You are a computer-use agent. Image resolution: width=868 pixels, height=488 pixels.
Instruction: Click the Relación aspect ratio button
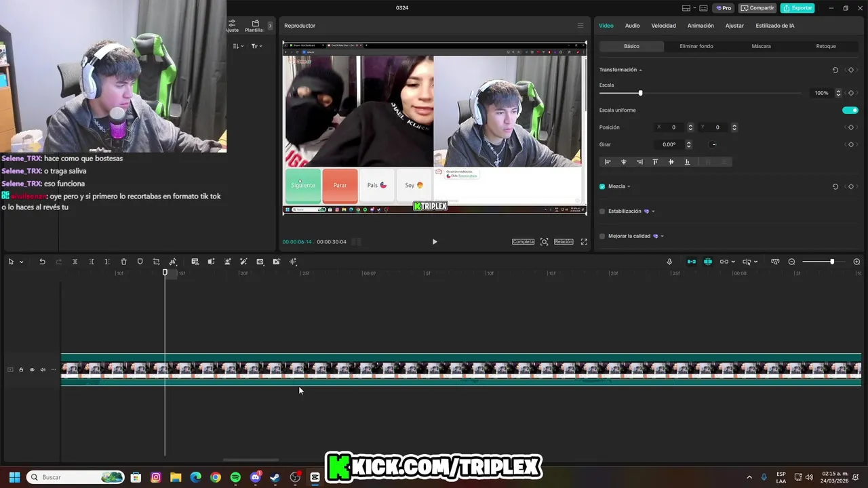click(x=564, y=242)
